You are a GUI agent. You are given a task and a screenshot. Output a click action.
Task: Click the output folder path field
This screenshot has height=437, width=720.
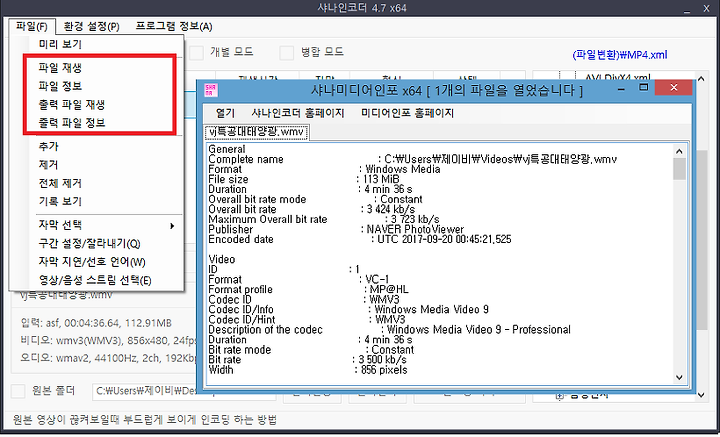(184, 391)
